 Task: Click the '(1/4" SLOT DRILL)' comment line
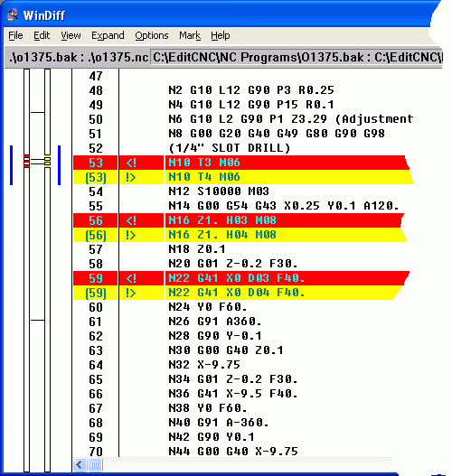click(x=230, y=148)
